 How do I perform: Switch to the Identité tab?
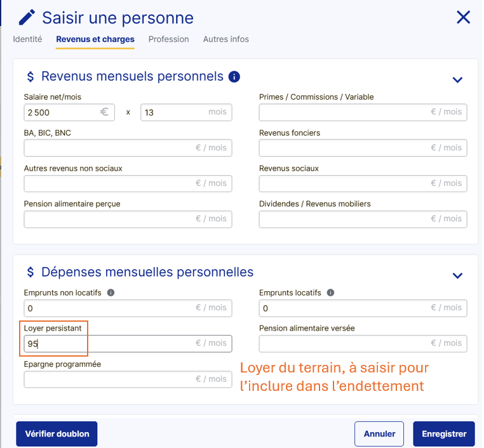[27, 39]
